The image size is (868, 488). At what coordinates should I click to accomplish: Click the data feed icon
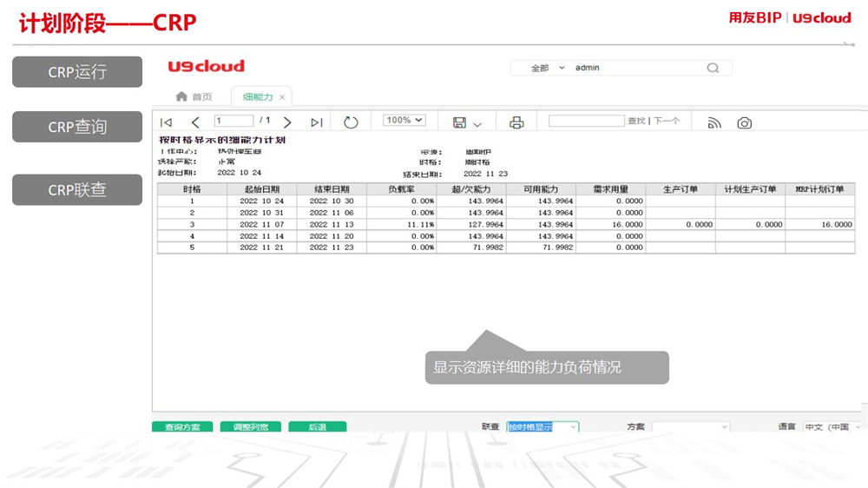(x=714, y=123)
